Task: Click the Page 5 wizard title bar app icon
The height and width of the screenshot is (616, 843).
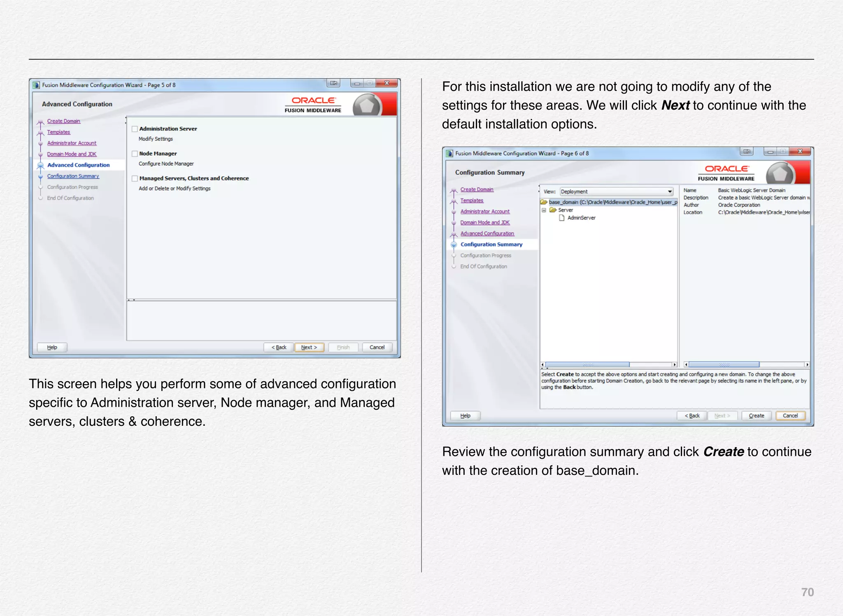Action: (37, 85)
